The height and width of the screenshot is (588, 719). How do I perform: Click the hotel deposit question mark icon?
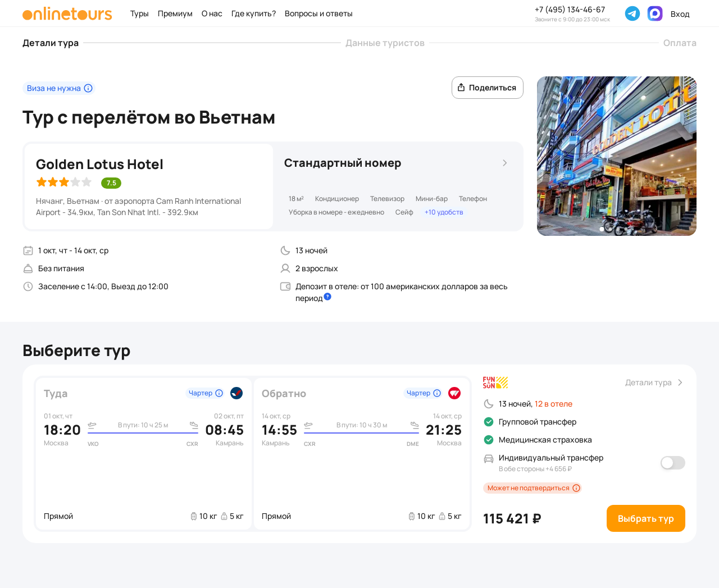point(327,297)
